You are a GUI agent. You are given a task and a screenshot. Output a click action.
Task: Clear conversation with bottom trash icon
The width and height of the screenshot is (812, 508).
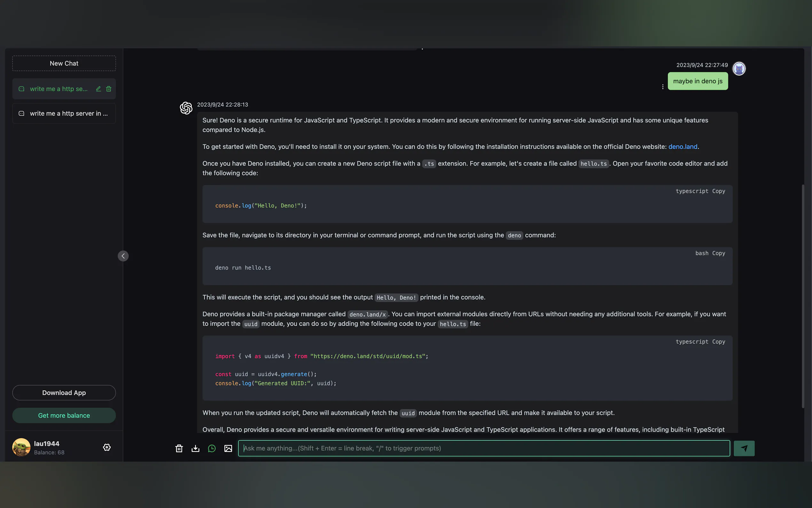(x=179, y=448)
